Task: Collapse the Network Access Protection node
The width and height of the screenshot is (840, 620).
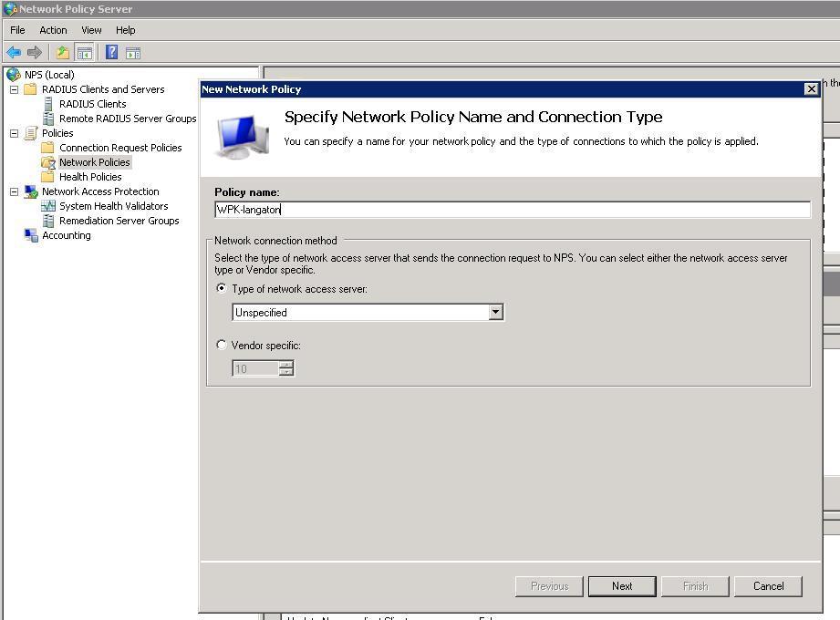Action: pyautogui.click(x=15, y=191)
